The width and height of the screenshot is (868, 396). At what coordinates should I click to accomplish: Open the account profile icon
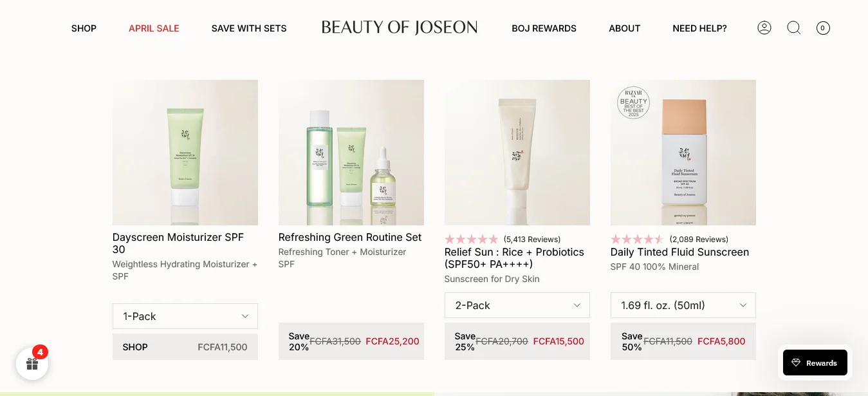click(x=764, y=28)
